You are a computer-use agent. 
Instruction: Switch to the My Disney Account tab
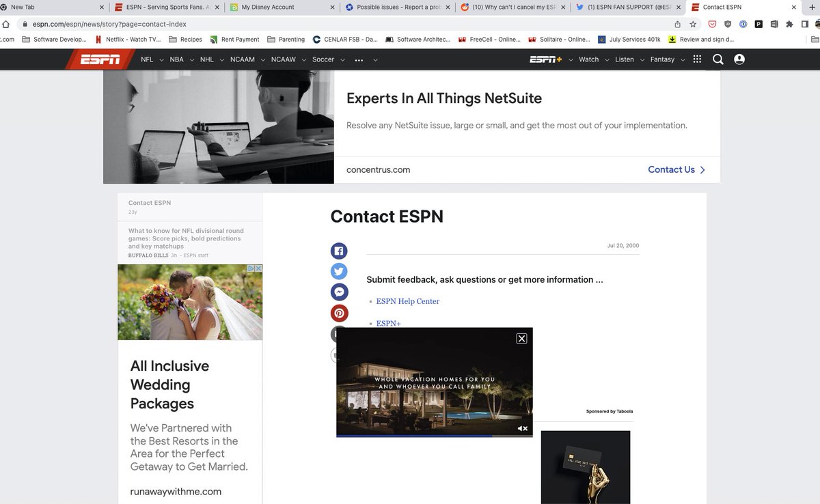[282, 7]
